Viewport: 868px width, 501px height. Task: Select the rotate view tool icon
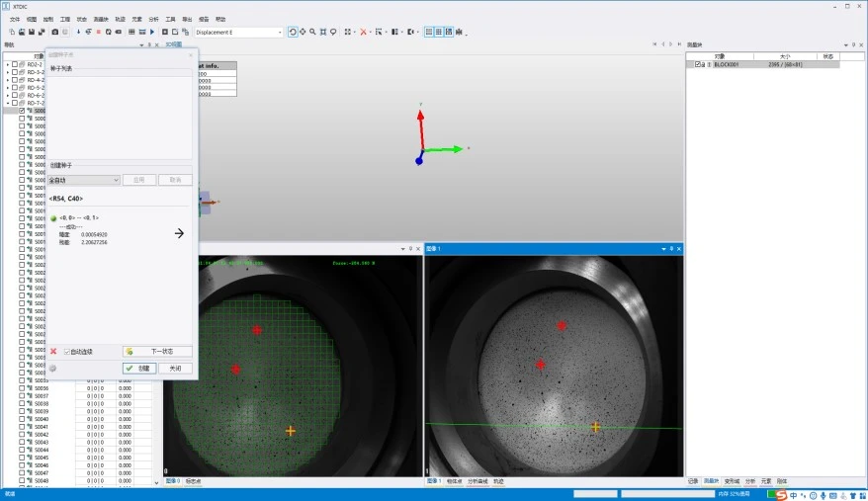coord(293,32)
